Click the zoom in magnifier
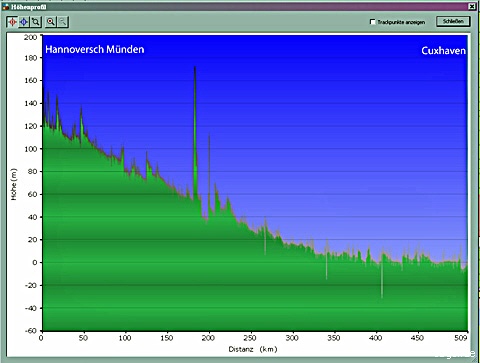Viewport: 480px width, 363px height. click(x=51, y=22)
